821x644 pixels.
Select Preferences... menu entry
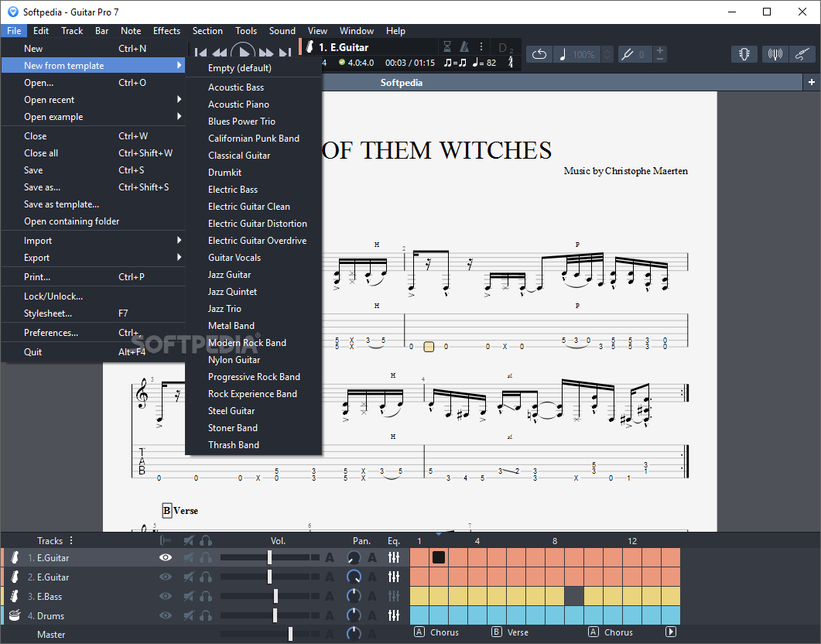point(93,333)
